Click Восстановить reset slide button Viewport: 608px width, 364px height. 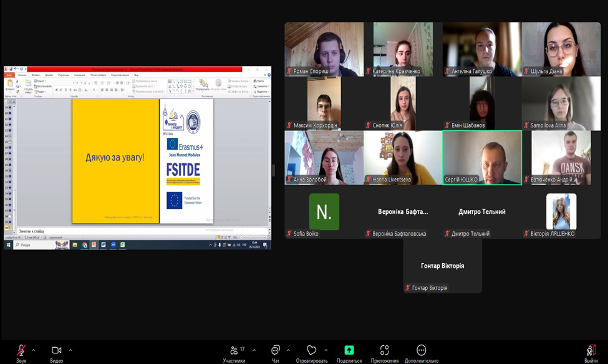42,87
